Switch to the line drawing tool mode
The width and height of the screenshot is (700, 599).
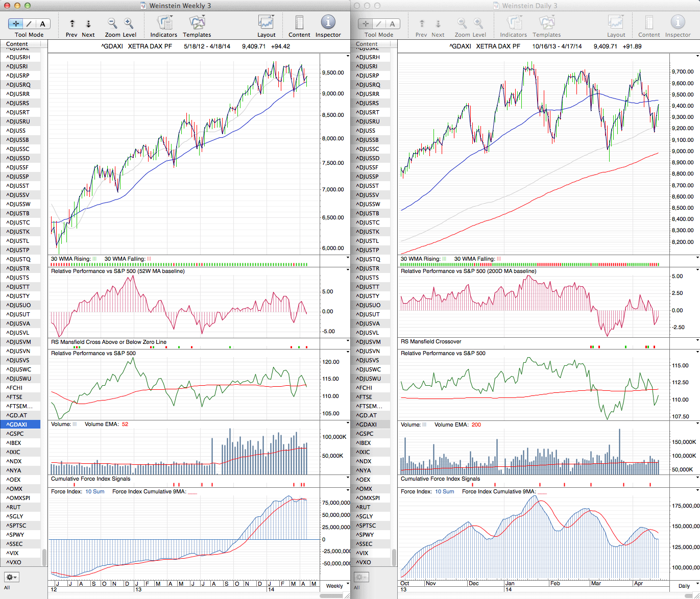pyautogui.click(x=29, y=24)
